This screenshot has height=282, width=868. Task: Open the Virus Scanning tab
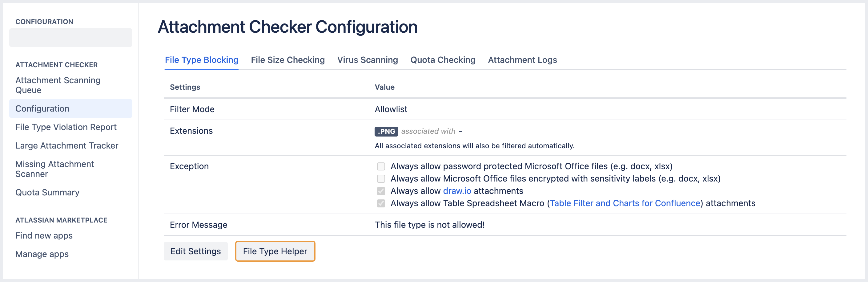(367, 60)
